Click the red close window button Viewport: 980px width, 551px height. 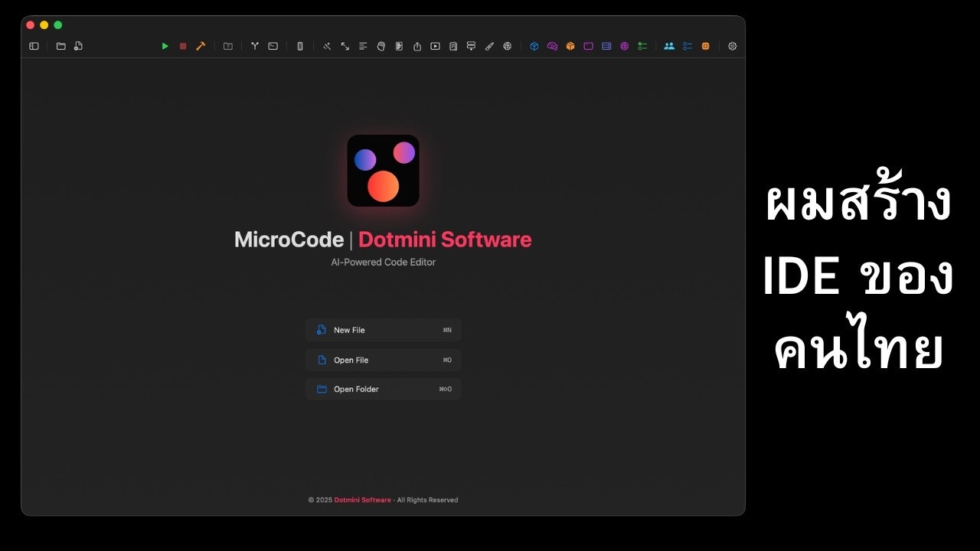[31, 25]
